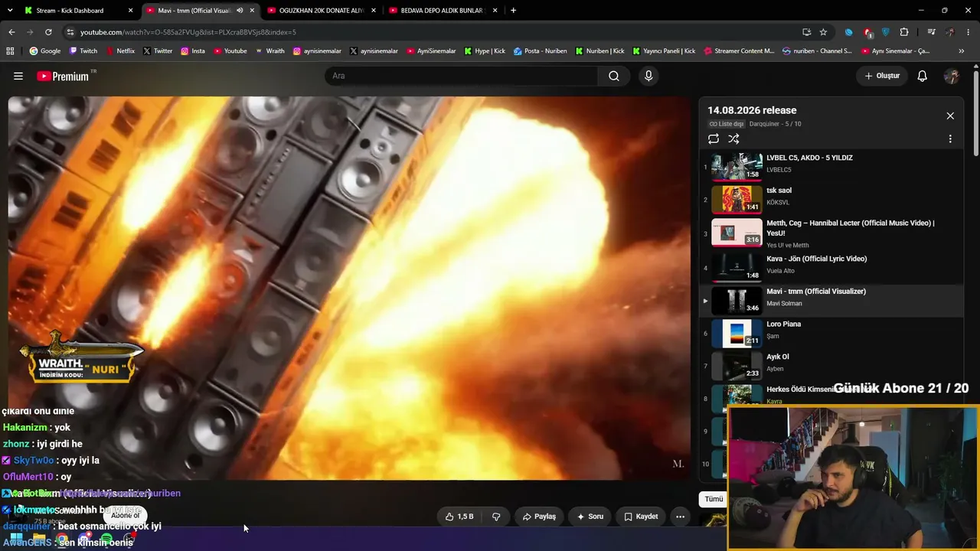Share the video via Paylaş
This screenshot has height=551, width=980.
(x=539, y=517)
